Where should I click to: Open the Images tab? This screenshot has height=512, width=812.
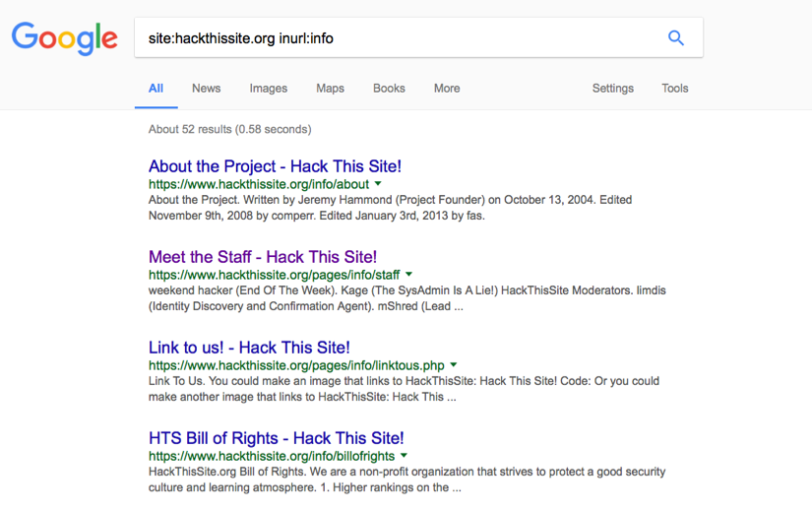tap(268, 89)
